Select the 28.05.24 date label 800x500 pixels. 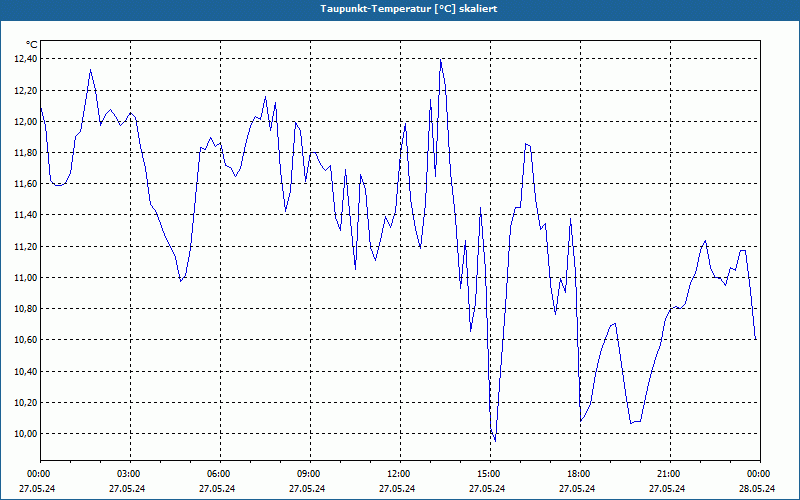(x=757, y=489)
